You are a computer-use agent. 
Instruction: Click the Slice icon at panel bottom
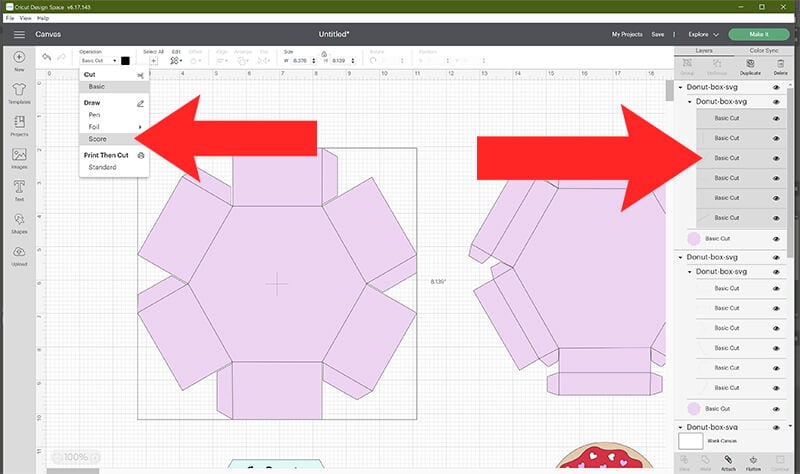click(684, 460)
